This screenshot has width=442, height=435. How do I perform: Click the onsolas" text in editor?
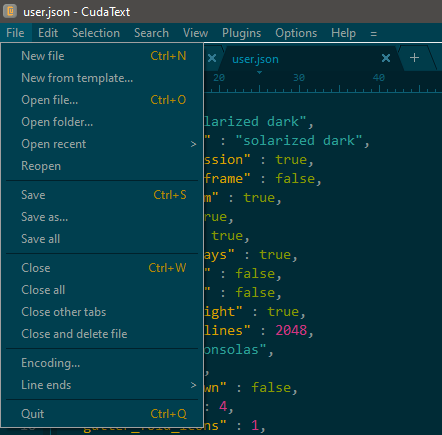click(235, 350)
